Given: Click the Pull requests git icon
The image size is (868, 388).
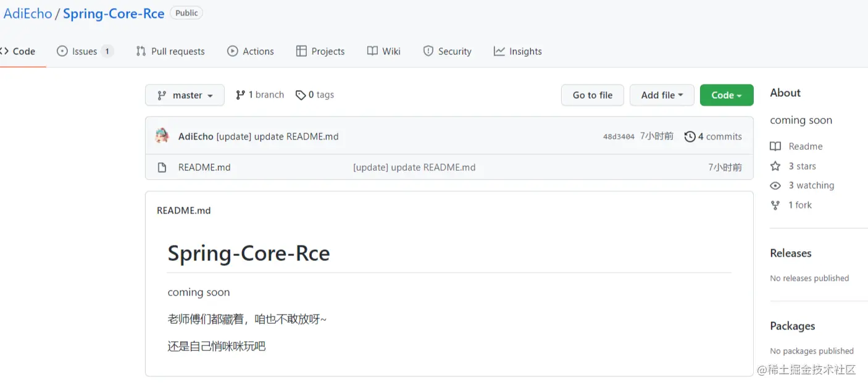Looking at the screenshot, I should coord(141,51).
